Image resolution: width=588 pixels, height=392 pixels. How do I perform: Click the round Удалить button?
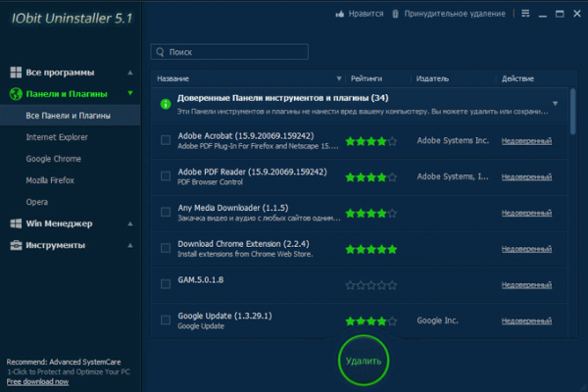pos(364,361)
